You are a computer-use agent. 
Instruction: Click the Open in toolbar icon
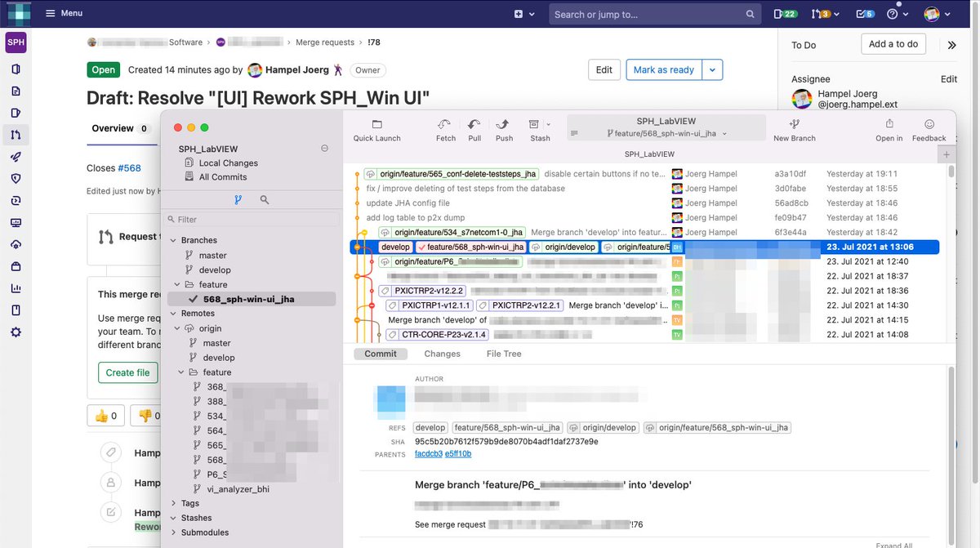point(889,130)
